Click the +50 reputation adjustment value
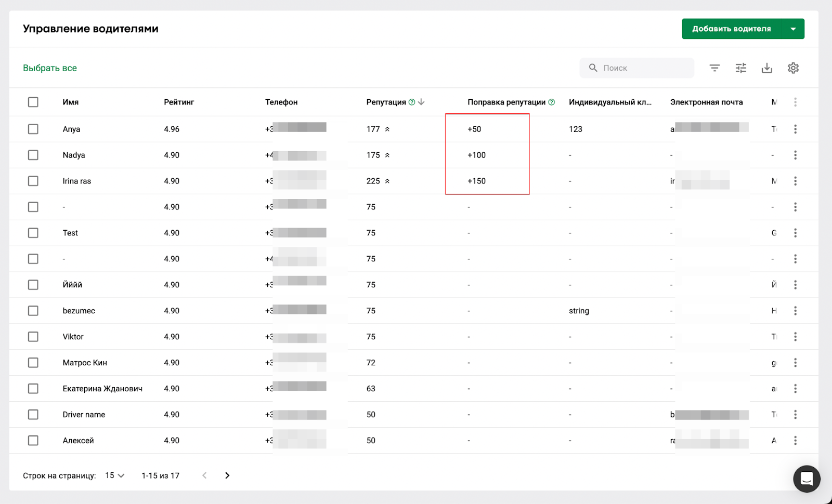 click(474, 129)
